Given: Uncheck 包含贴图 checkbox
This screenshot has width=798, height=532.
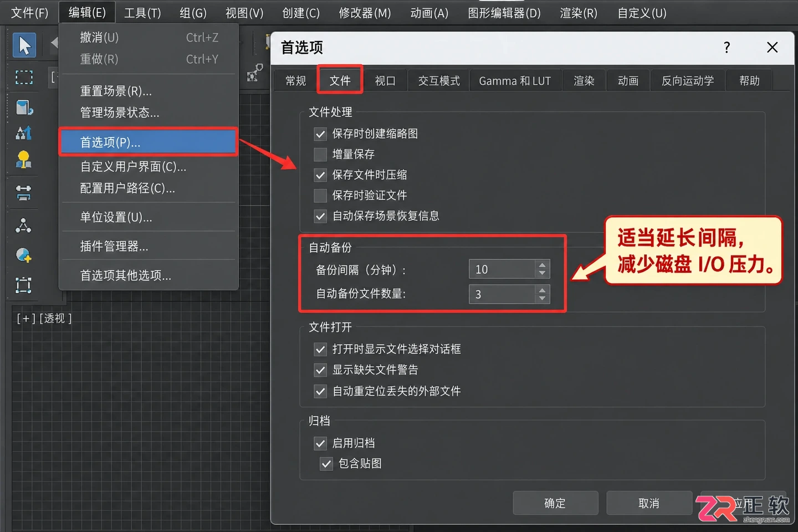Looking at the screenshot, I should (x=326, y=464).
